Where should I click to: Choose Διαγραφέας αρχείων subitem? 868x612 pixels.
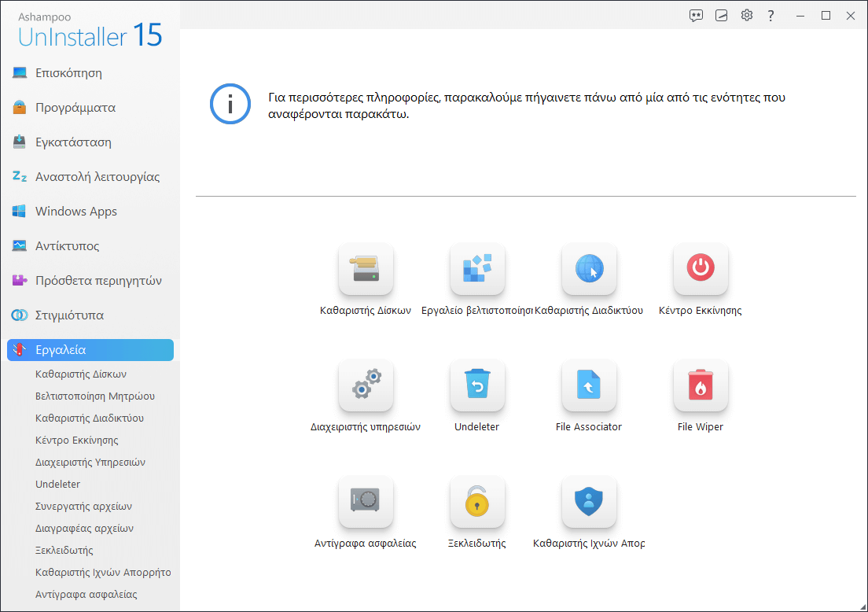coord(84,529)
